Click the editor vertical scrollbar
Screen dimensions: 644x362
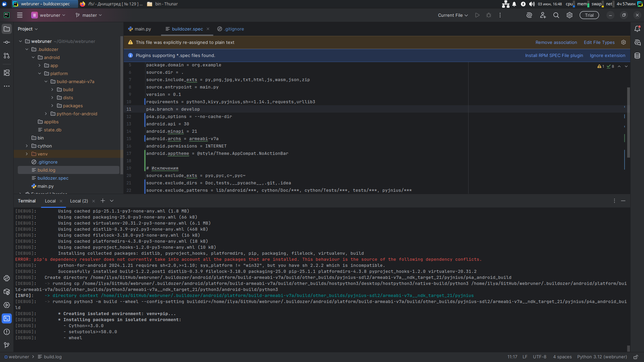point(628,122)
